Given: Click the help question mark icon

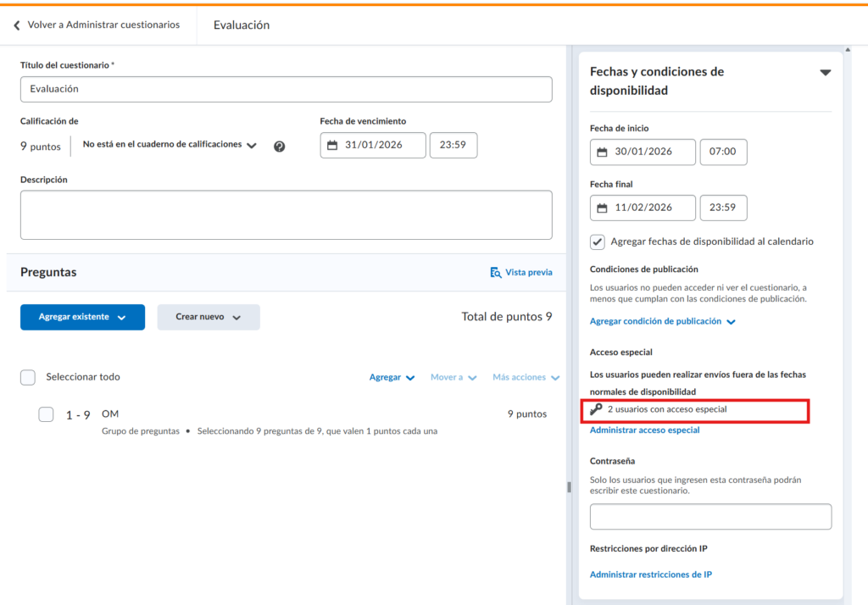Looking at the screenshot, I should (279, 146).
